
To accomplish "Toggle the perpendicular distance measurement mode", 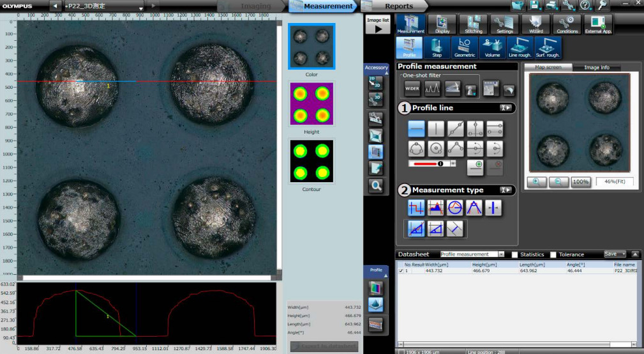I will click(x=454, y=229).
